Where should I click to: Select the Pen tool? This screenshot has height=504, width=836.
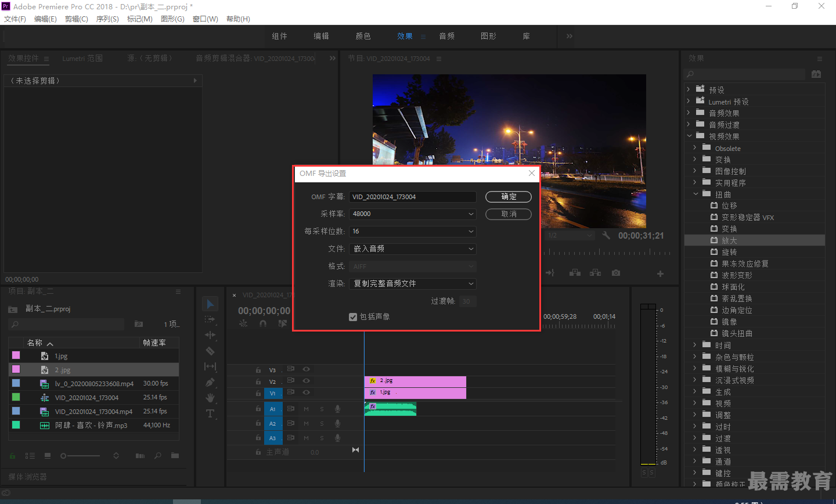coord(210,382)
